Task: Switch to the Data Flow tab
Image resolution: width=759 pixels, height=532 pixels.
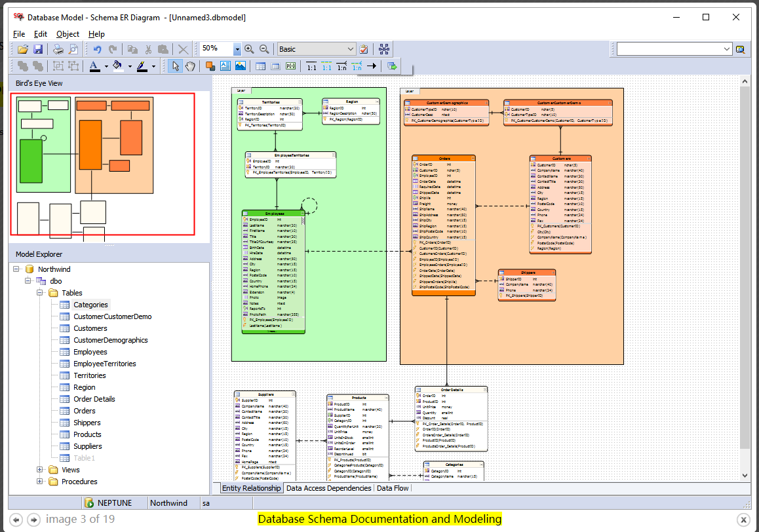Action: tap(393, 488)
